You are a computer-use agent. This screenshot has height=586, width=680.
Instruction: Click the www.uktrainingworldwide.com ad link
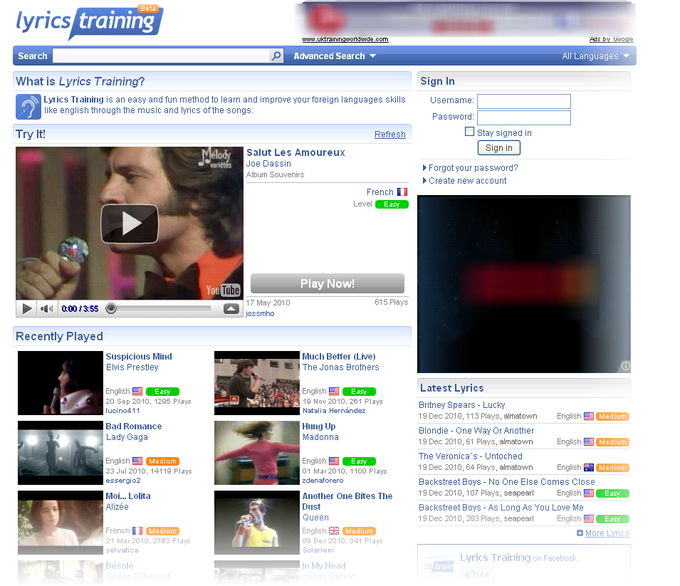pyautogui.click(x=345, y=39)
